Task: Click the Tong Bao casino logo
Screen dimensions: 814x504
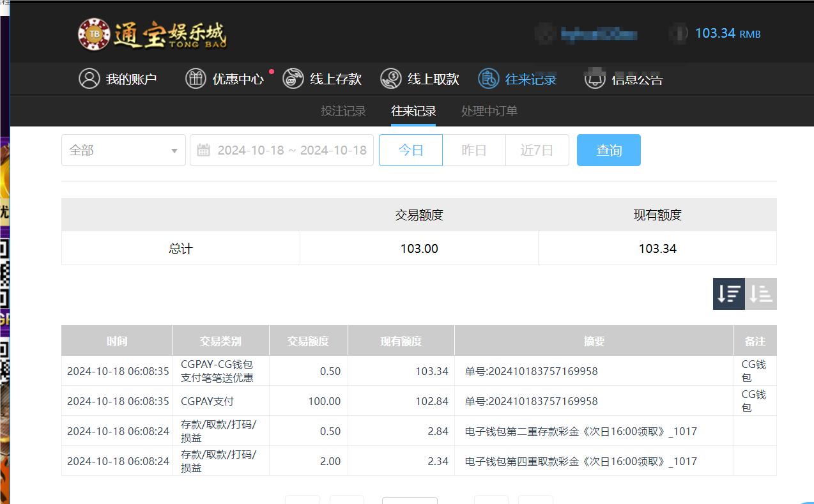Action: (x=153, y=35)
